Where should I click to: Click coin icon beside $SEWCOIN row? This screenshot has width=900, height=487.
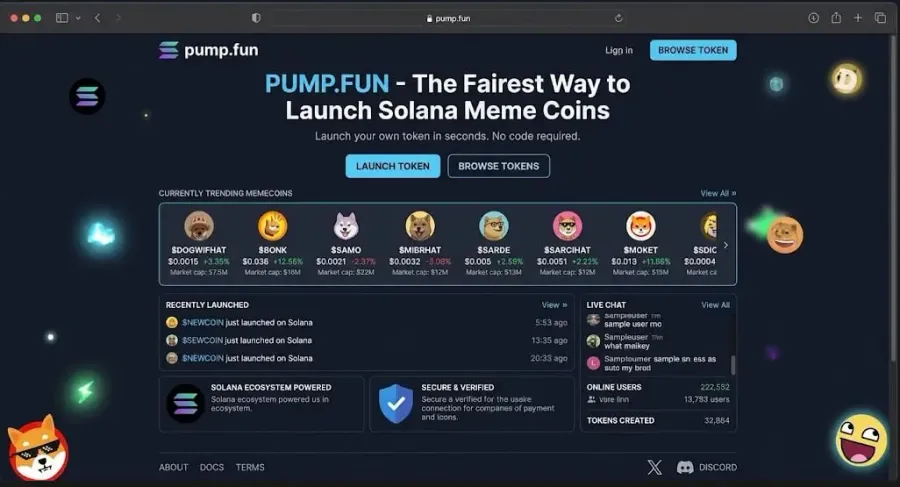click(x=172, y=341)
